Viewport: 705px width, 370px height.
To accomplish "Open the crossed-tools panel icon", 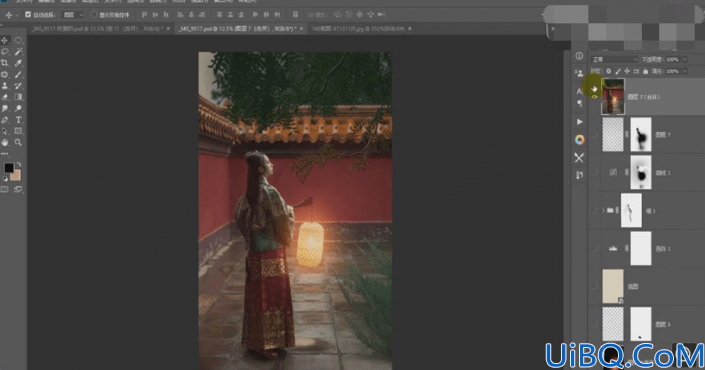I will point(579,158).
